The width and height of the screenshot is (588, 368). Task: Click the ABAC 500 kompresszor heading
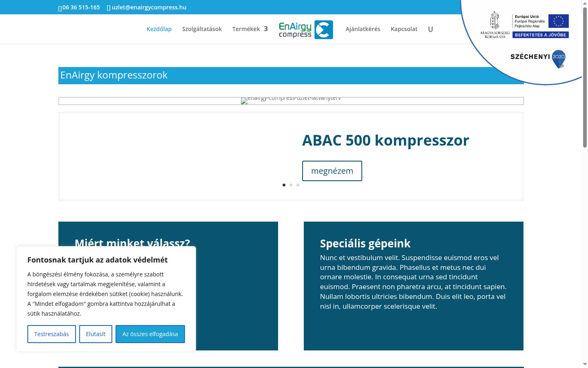(385, 140)
